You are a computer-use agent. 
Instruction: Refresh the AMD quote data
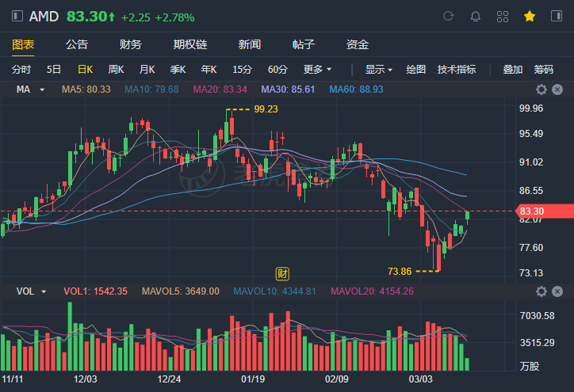pos(449,16)
